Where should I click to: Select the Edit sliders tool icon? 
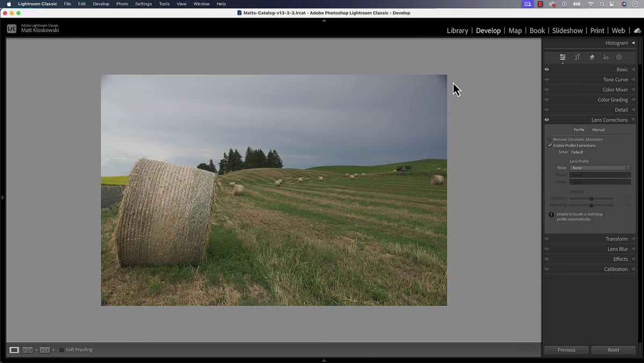(562, 57)
